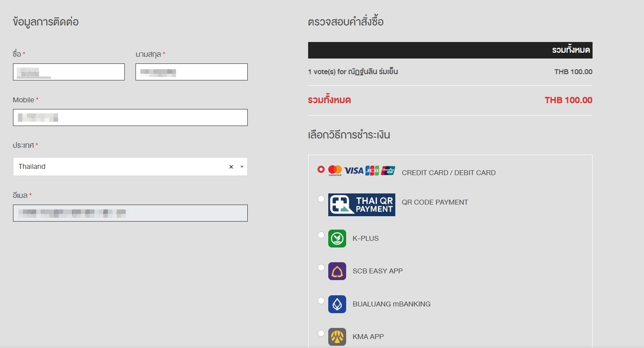The image size is (644, 348).
Task: Click the blue Bualuang mBanking icon
Action: (x=337, y=304)
